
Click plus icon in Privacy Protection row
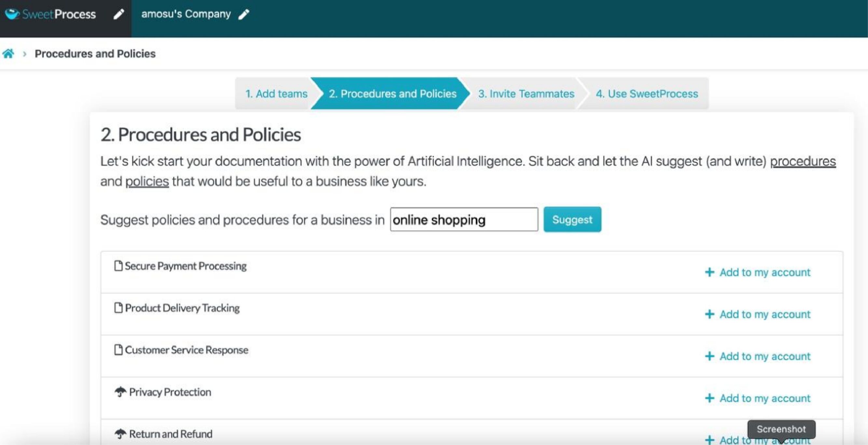pyautogui.click(x=710, y=398)
